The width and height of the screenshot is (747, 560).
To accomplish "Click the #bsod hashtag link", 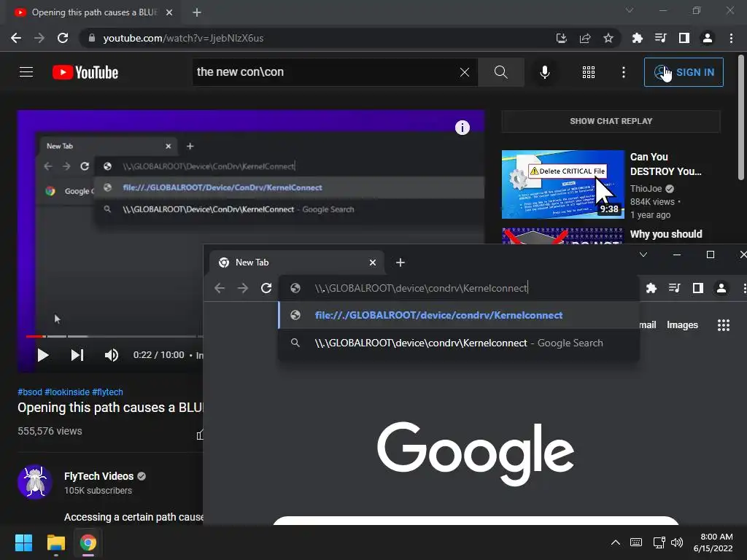I will click(29, 392).
